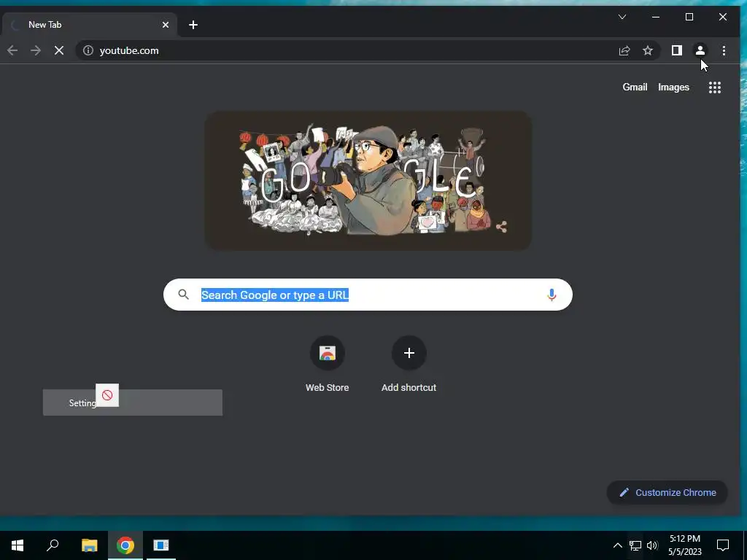Open network status tray icon

(x=635, y=545)
